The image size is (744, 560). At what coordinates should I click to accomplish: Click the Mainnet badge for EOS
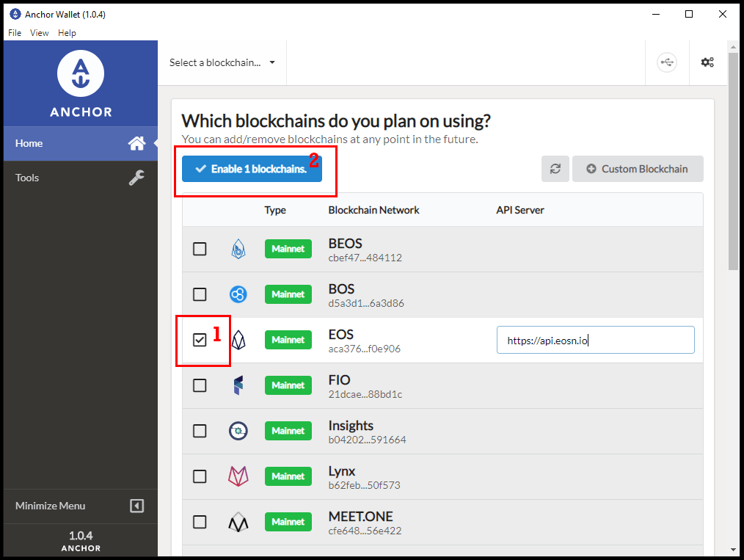tap(288, 340)
